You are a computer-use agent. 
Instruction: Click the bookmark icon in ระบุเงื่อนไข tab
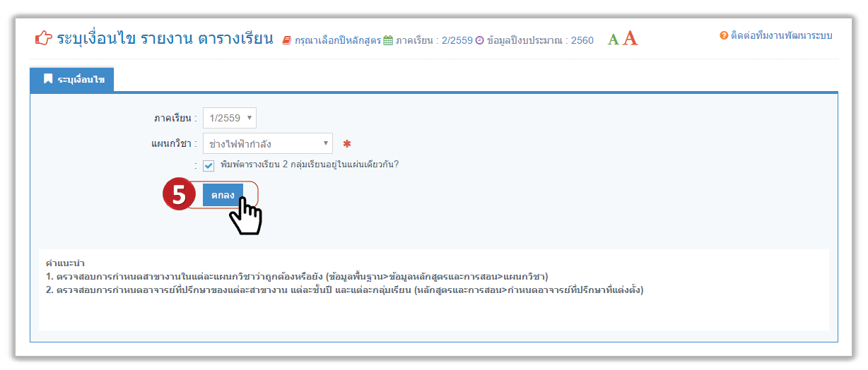(x=48, y=79)
